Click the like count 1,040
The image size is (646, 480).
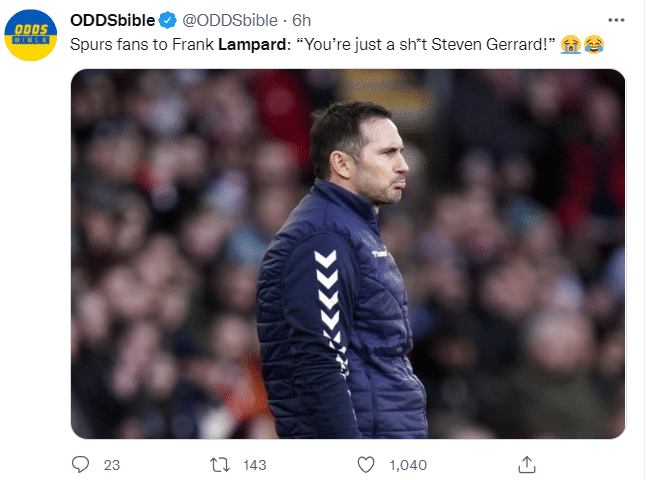coord(408,465)
